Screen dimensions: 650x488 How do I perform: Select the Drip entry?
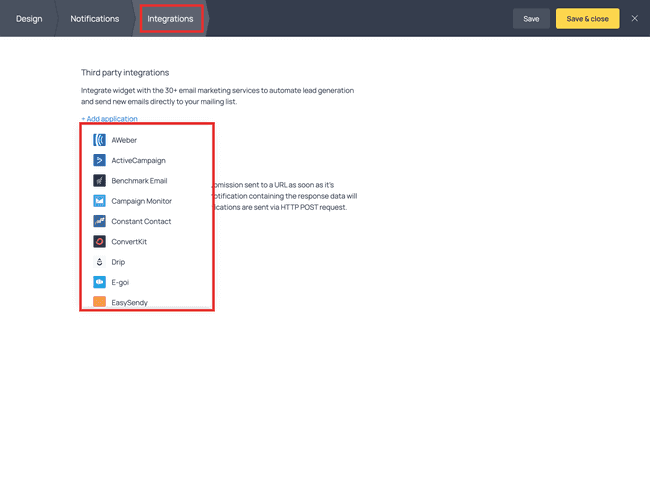click(147, 262)
